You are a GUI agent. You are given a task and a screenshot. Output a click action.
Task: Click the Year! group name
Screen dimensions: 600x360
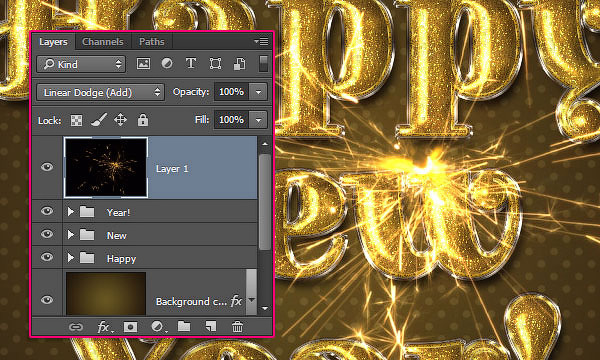tap(119, 212)
